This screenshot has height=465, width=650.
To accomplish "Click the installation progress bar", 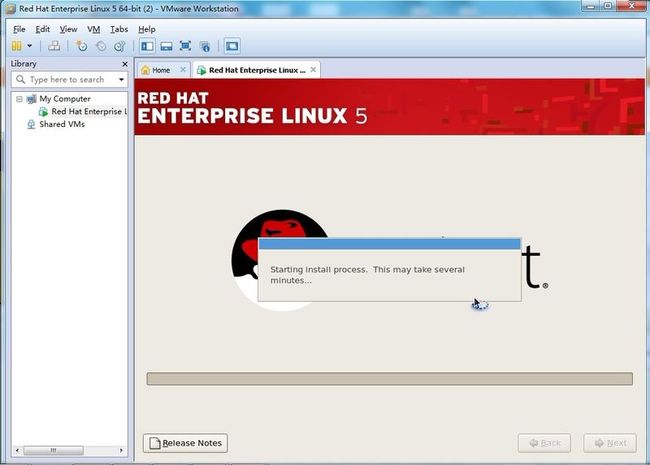I will 390,378.
